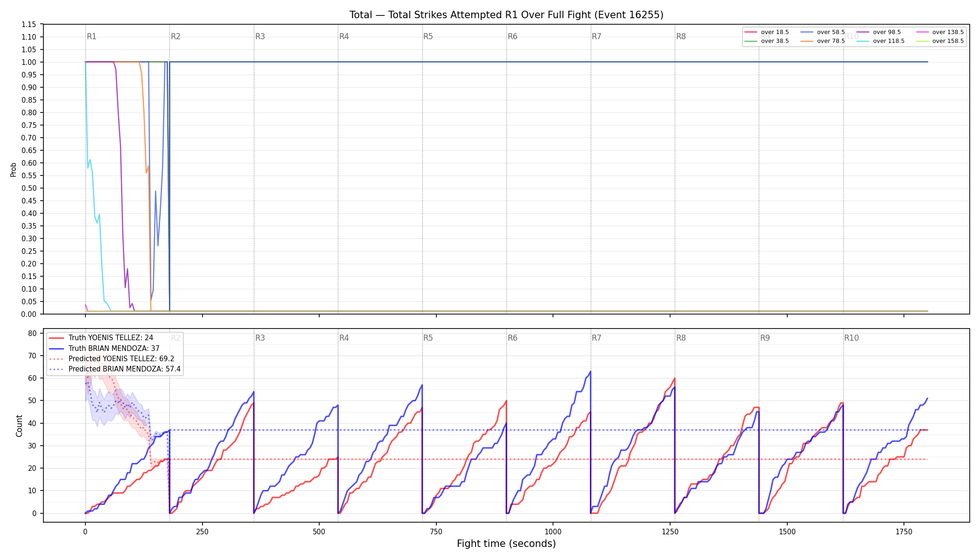Viewport: 980px width, 560px height.
Task: Click the 500 tick label on the x-axis
Action: click(319, 532)
